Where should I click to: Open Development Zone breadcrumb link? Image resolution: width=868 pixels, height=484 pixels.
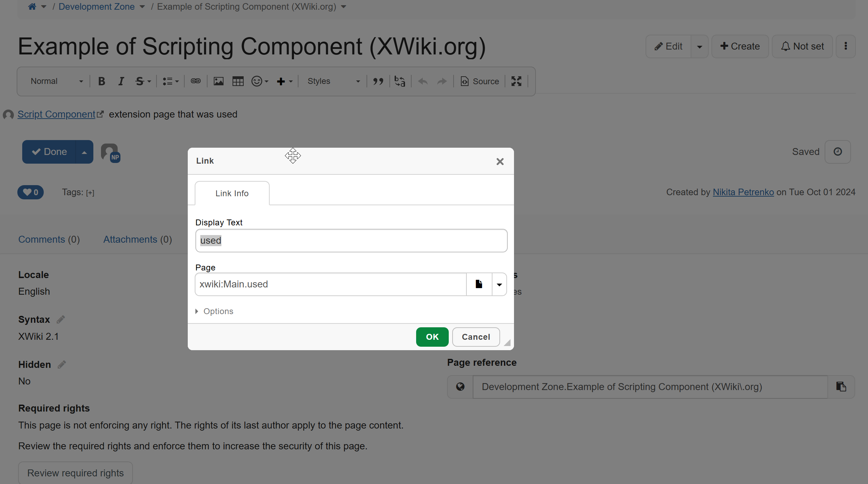(96, 7)
